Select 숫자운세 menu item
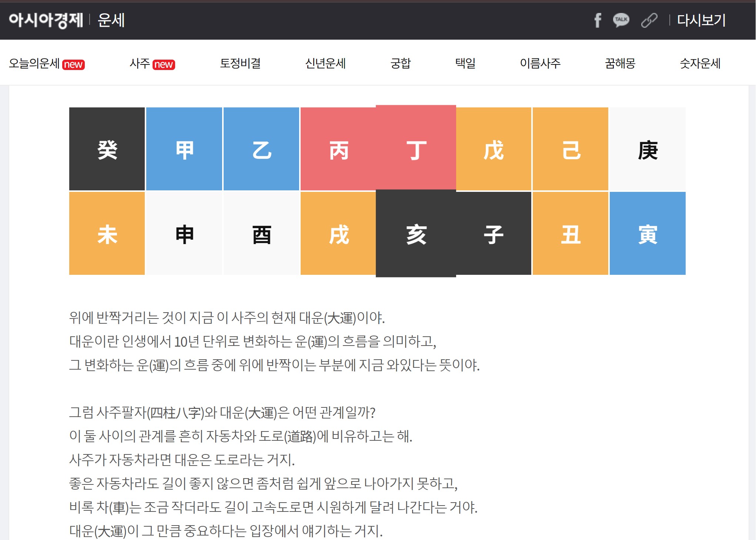This screenshot has height=540, width=756. [x=700, y=63]
